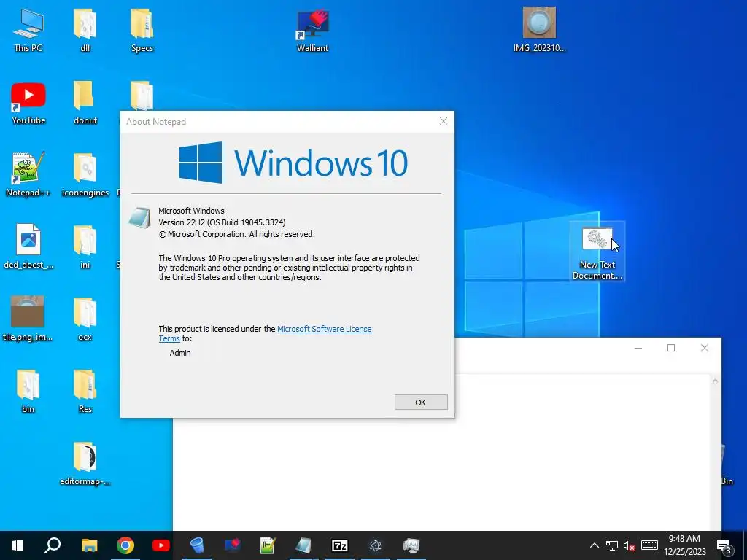
Task: Open 7-Zip from the taskbar
Action: (x=340, y=545)
